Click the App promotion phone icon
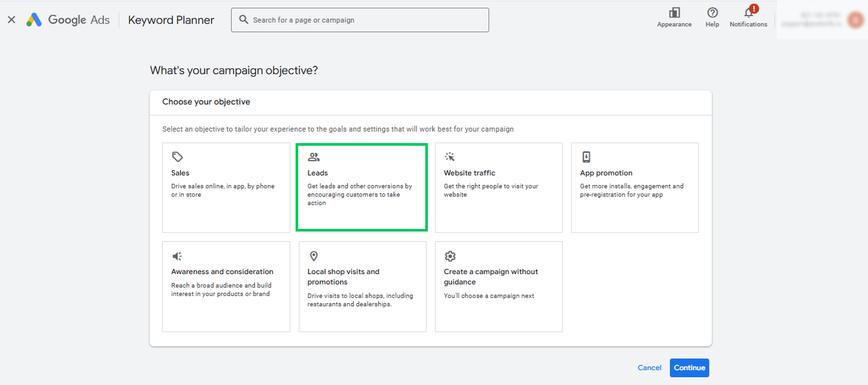 point(586,157)
